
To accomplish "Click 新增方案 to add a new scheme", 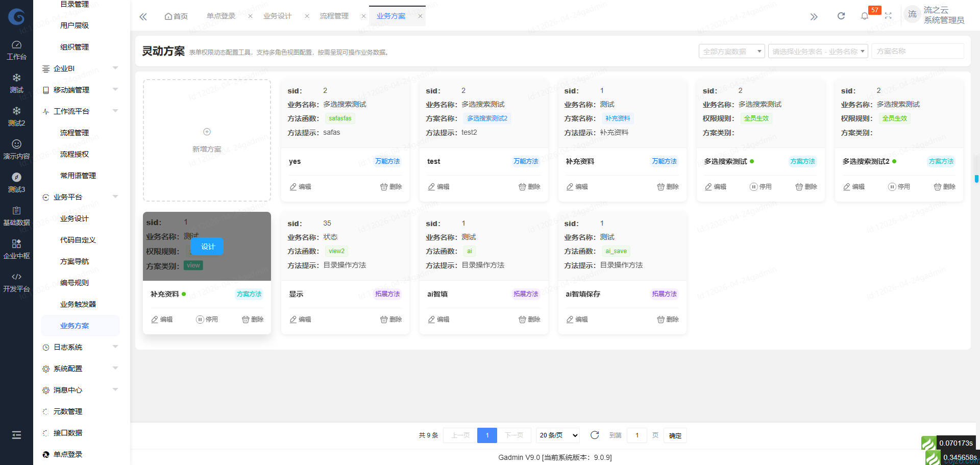I will pos(207,140).
